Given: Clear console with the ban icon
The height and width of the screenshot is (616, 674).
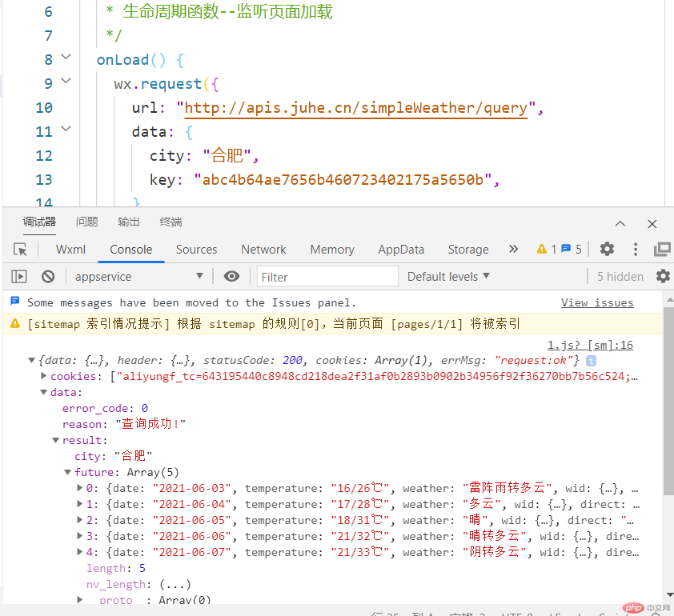Looking at the screenshot, I should 48,276.
